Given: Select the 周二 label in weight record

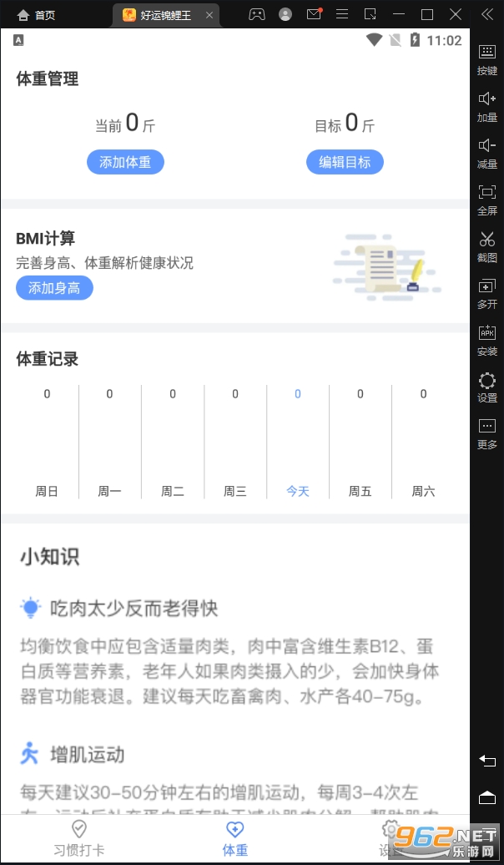Looking at the screenshot, I should point(173,491).
